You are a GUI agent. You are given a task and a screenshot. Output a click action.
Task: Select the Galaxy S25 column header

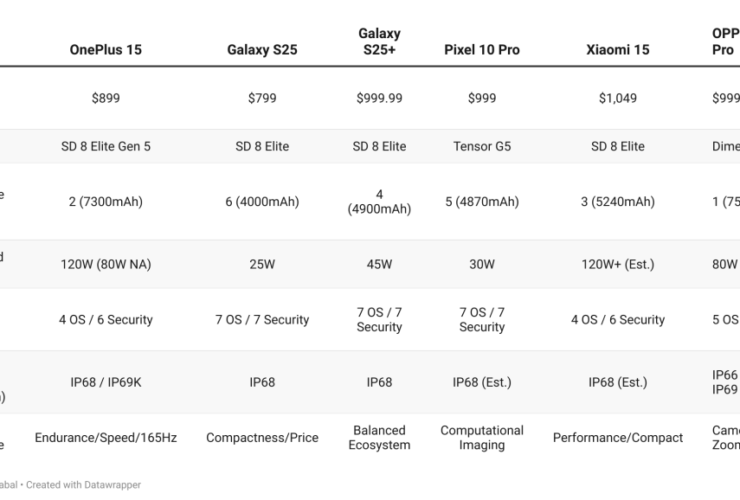(262, 50)
